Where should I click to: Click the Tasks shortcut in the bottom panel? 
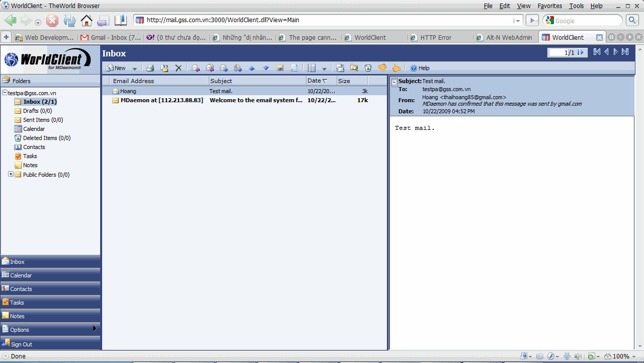(x=50, y=302)
